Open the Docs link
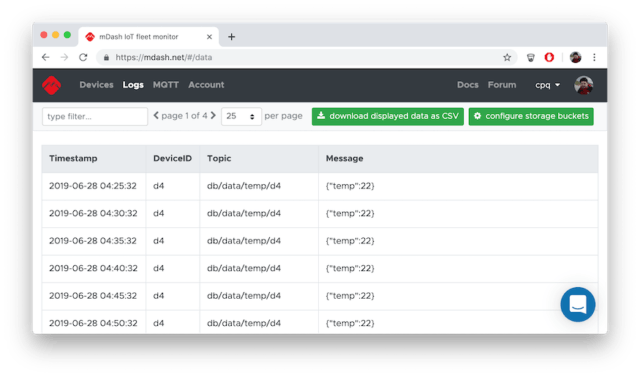This screenshot has width=640, height=377. pos(468,85)
